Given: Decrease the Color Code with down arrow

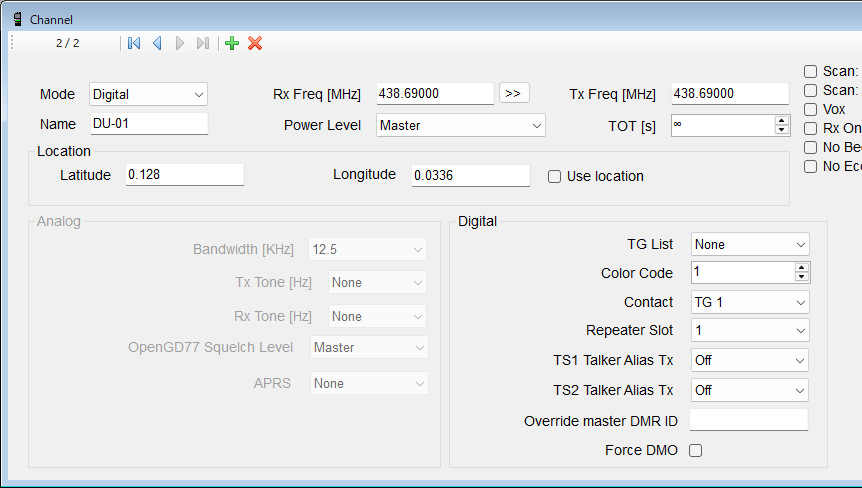Looking at the screenshot, I should [802, 277].
